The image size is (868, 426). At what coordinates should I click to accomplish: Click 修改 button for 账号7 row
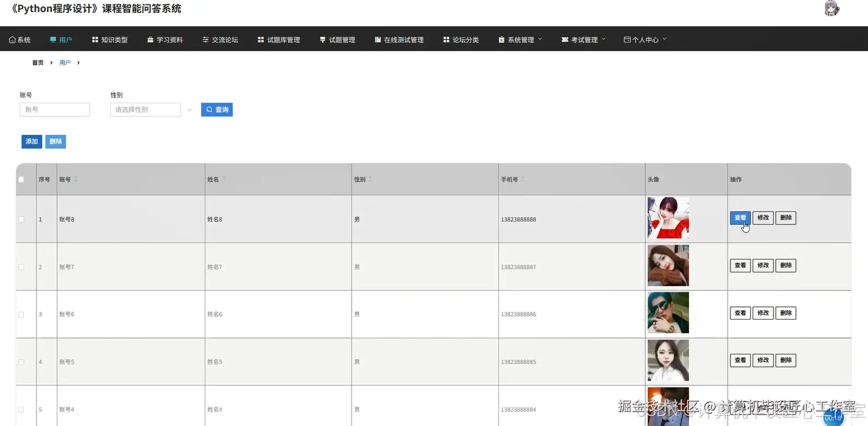pyautogui.click(x=763, y=265)
